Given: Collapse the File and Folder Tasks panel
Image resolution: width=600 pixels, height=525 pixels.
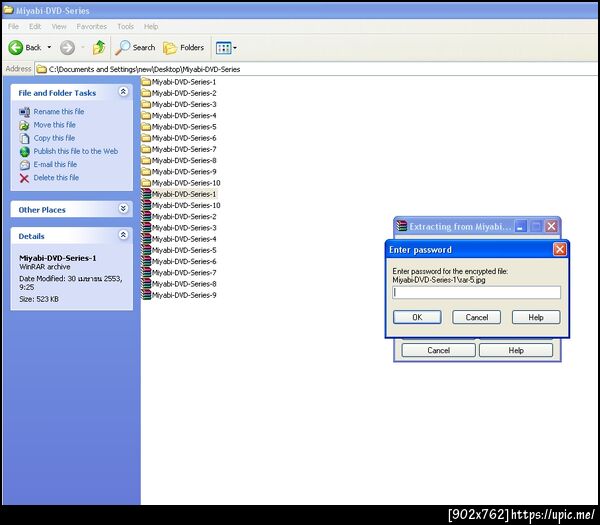Looking at the screenshot, I should (x=123, y=92).
